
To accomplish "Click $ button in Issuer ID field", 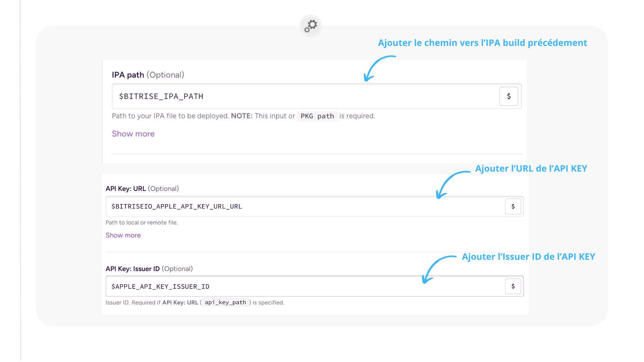I will (x=513, y=286).
